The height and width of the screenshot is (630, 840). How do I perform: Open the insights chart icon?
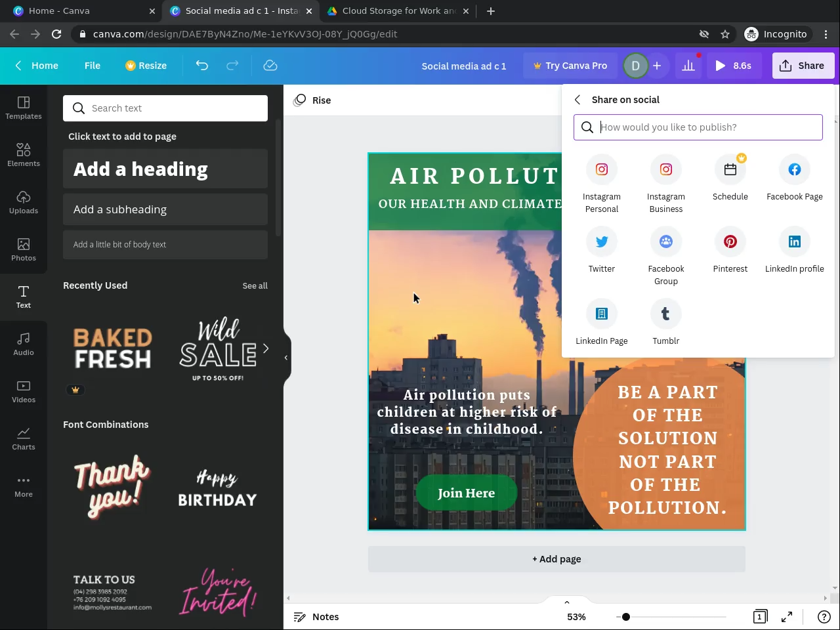(x=688, y=66)
